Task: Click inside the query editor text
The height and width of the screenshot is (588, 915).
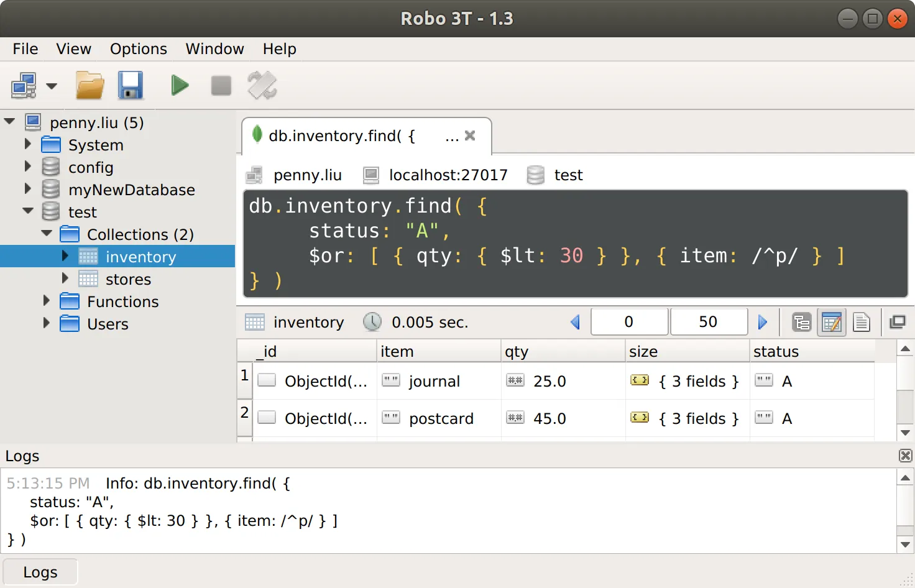Action: pyautogui.click(x=575, y=244)
